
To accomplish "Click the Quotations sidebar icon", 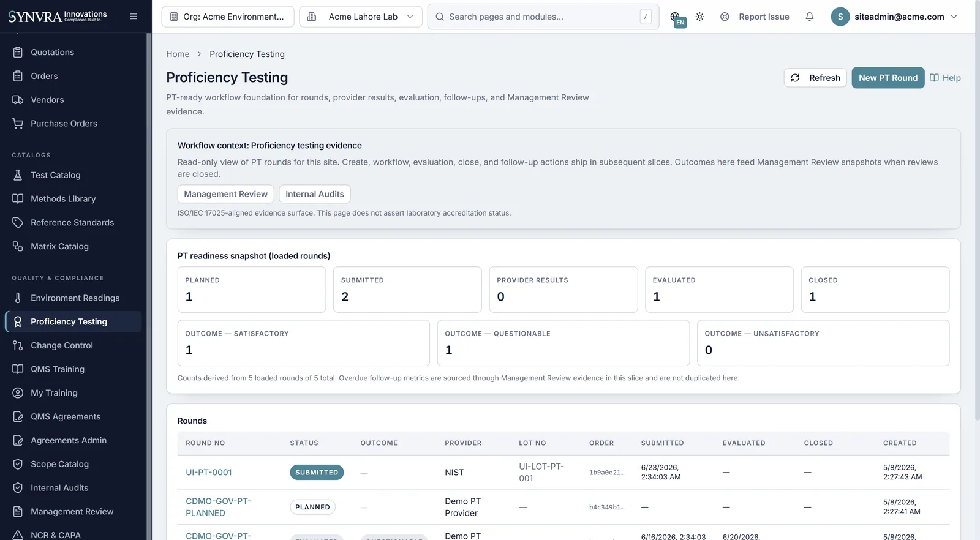I will 18,52.
